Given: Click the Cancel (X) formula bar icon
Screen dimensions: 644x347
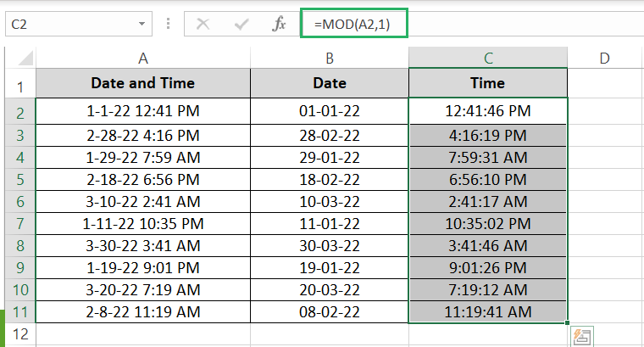Looking at the screenshot, I should coord(203,24).
